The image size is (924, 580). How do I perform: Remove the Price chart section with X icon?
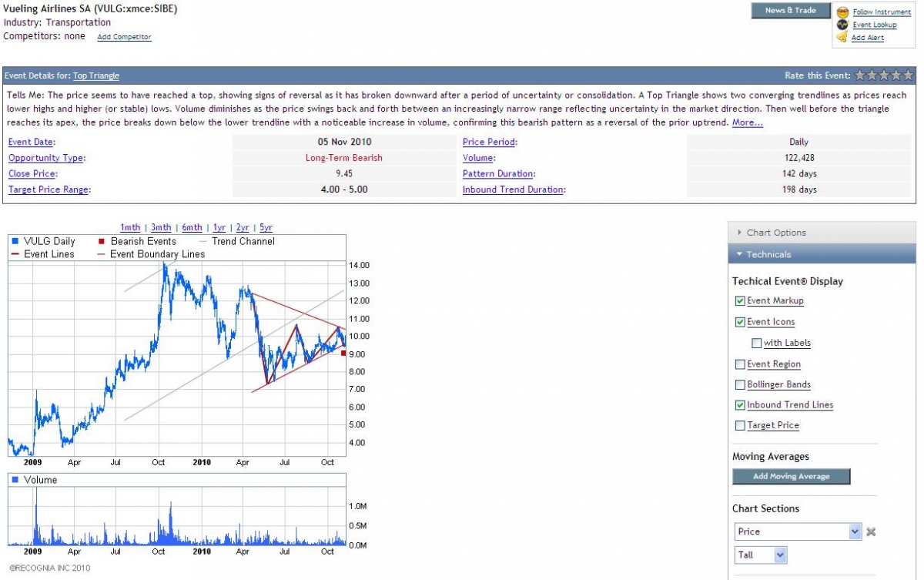871,531
